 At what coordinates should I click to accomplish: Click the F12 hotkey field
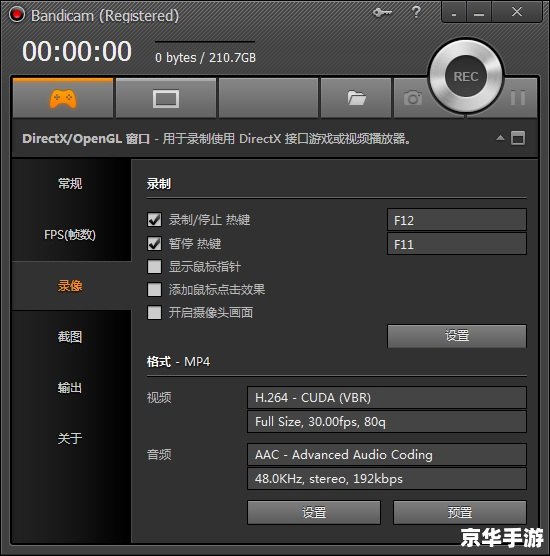coord(457,220)
